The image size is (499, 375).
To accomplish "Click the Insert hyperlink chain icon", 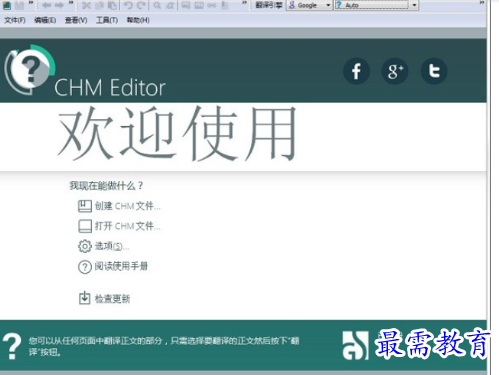I will [212, 5].
